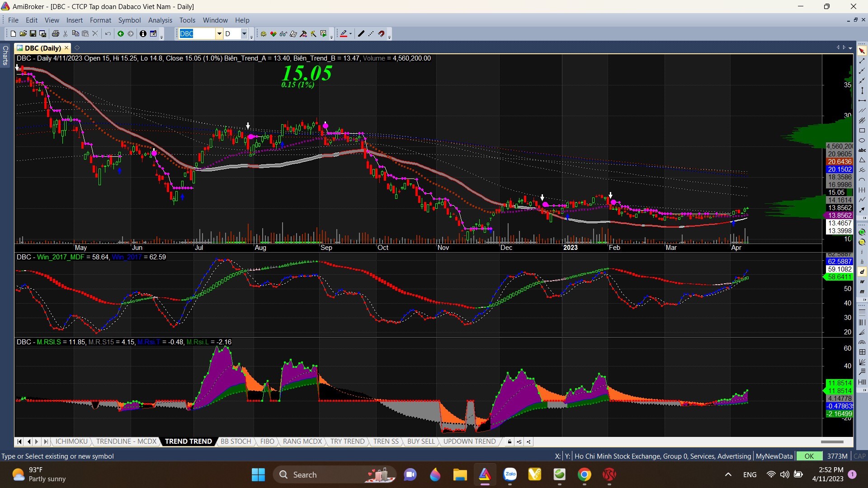Viewport: 868px width, 488px height.
Task: Click the Undo arrow icon
Action: pos(108,34)
